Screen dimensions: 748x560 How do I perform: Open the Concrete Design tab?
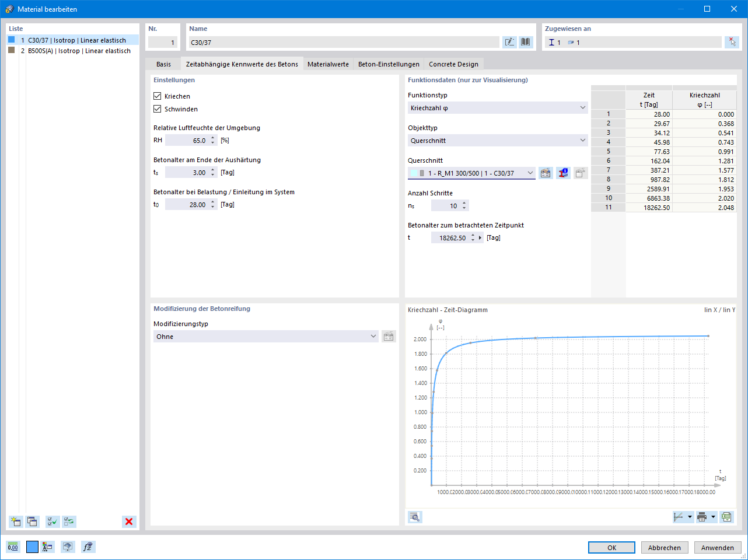[x=454, y=64]
